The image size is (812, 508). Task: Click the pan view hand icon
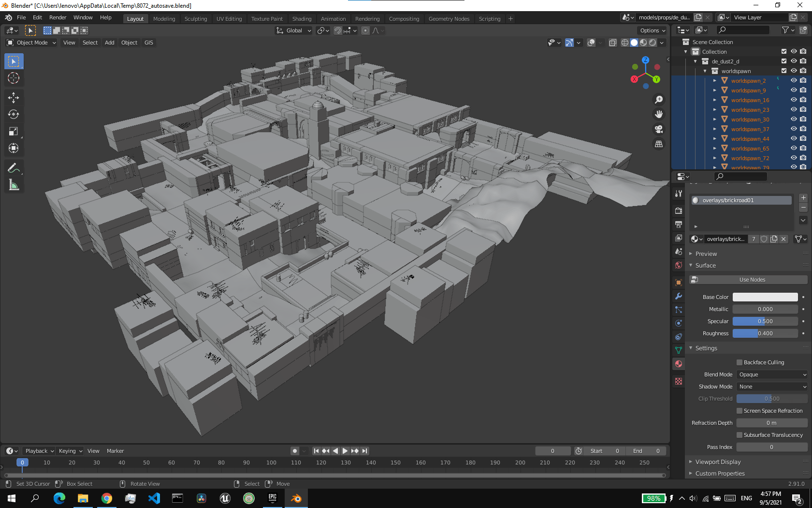click(x=659, y=114)
